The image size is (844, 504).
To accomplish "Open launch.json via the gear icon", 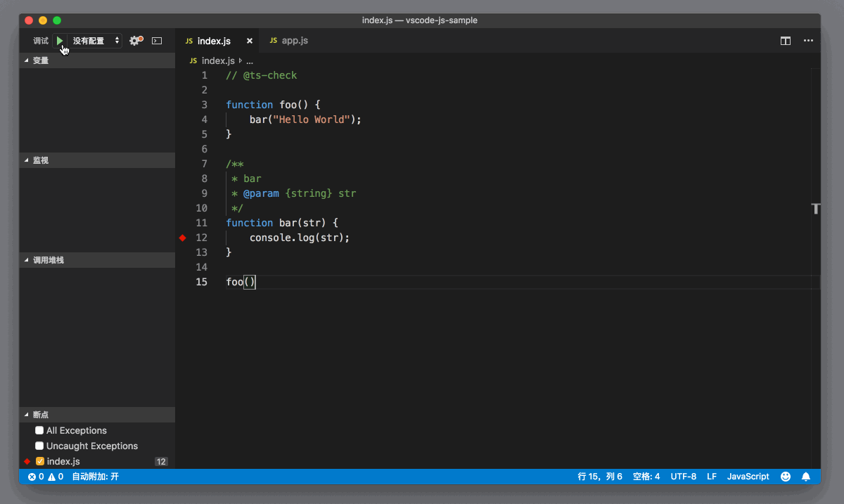I will 133,40.
